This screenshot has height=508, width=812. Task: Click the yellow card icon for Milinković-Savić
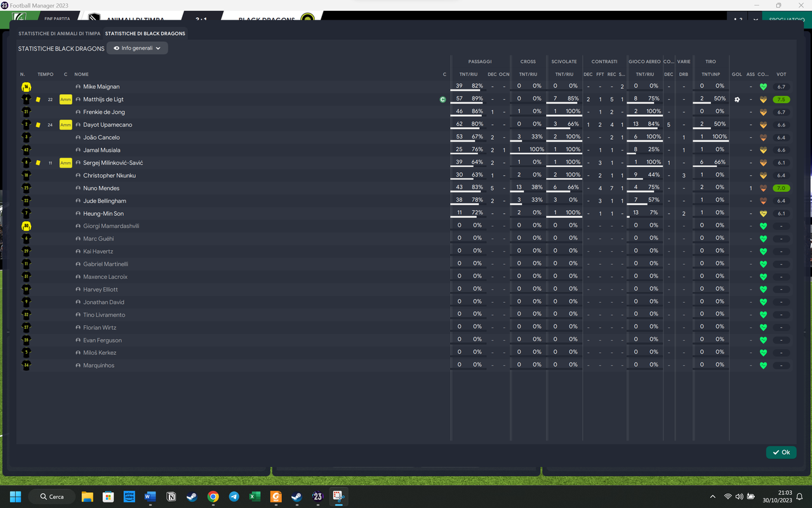point(38,163)
